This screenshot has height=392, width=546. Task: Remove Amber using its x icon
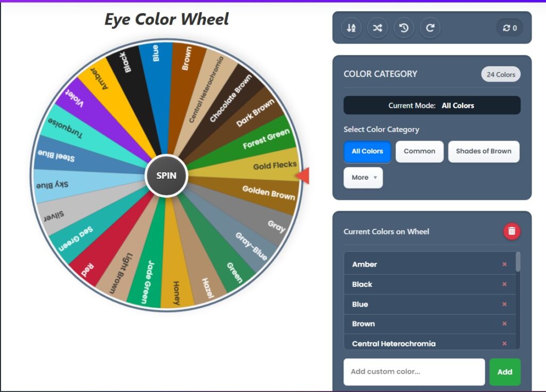504,264
